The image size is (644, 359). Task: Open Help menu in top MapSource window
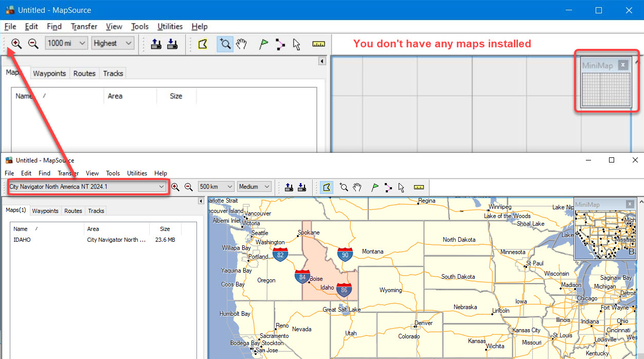[x=199, y=26]
